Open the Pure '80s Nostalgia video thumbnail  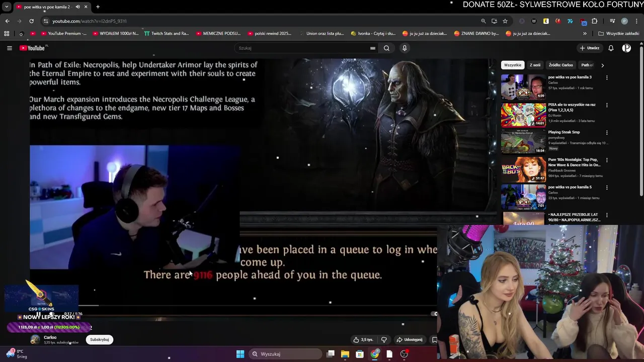[523, 169]
